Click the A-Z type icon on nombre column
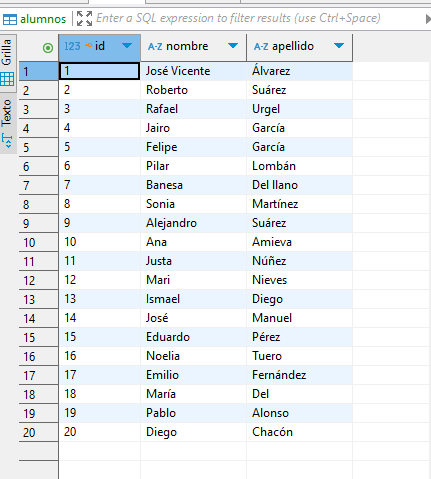Screen dimensions: 431x479 [x=155, y=46]
